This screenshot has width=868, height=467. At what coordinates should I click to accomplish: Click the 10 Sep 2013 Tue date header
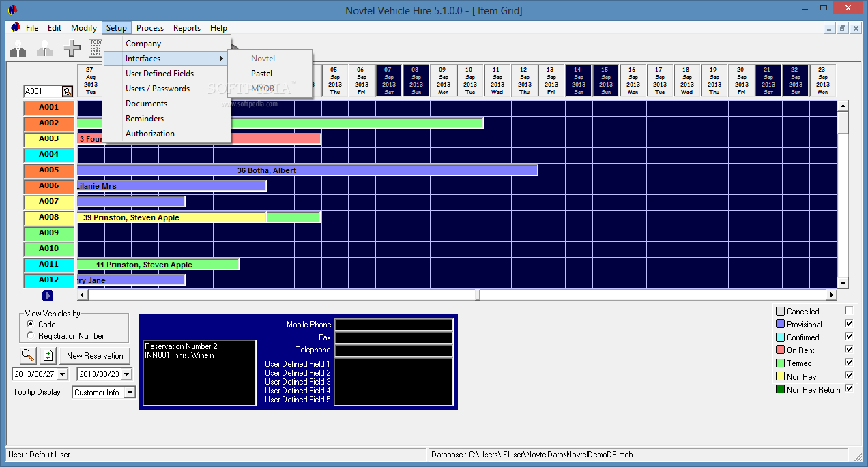click(470, 80)
